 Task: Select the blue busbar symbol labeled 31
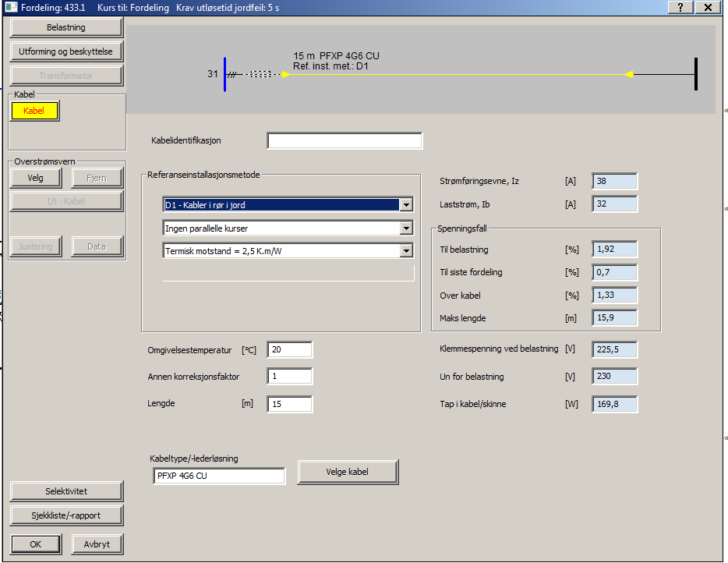(x=224, y=74)
